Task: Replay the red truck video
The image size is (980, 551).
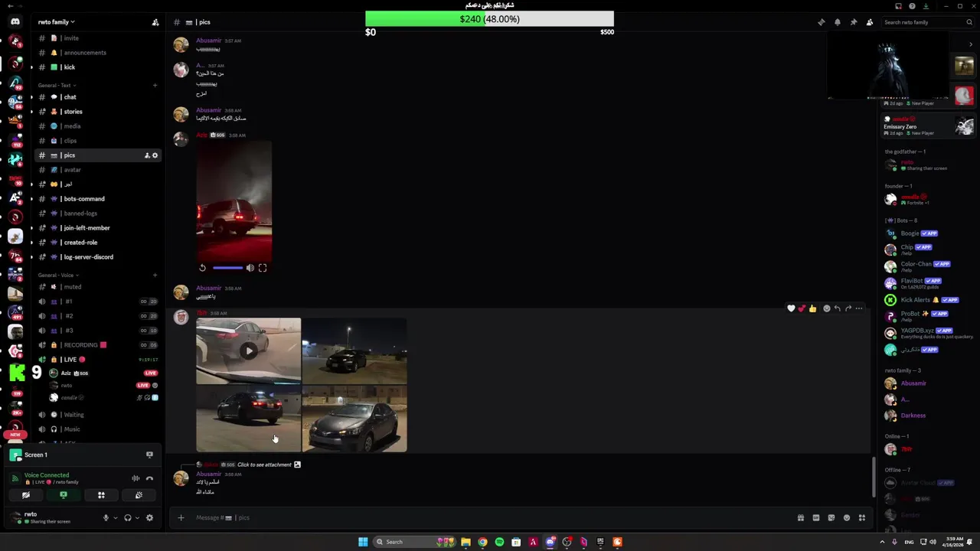Action: 202,268
